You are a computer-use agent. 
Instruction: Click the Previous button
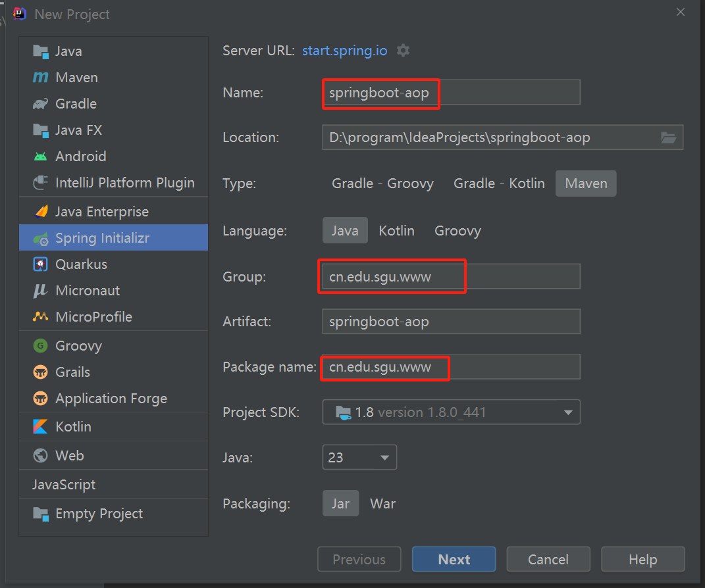[359, 559]
